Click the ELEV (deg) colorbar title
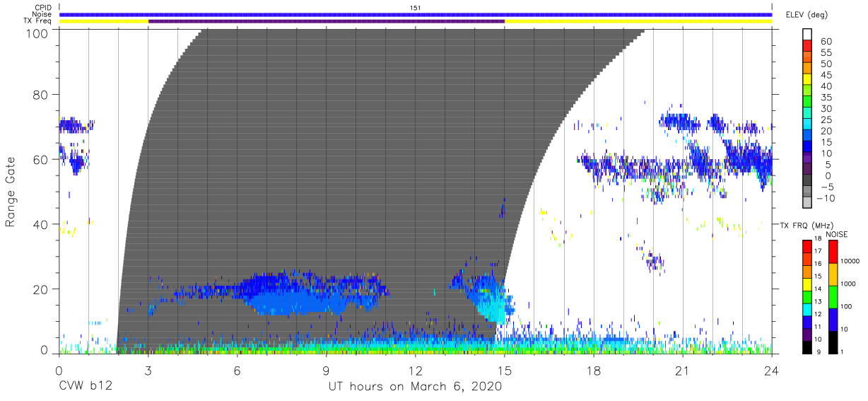The height and width of the screenshot is (401, 868). pyautogui.click(x=806, y=14)
